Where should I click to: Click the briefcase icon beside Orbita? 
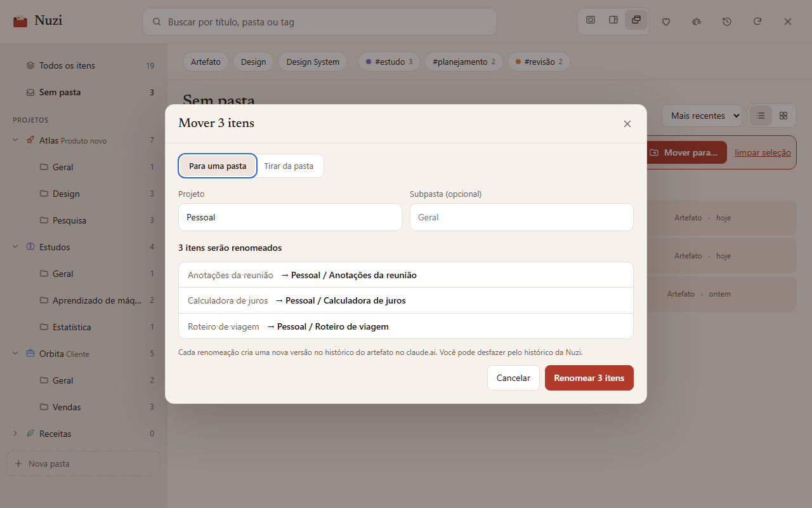30,354
